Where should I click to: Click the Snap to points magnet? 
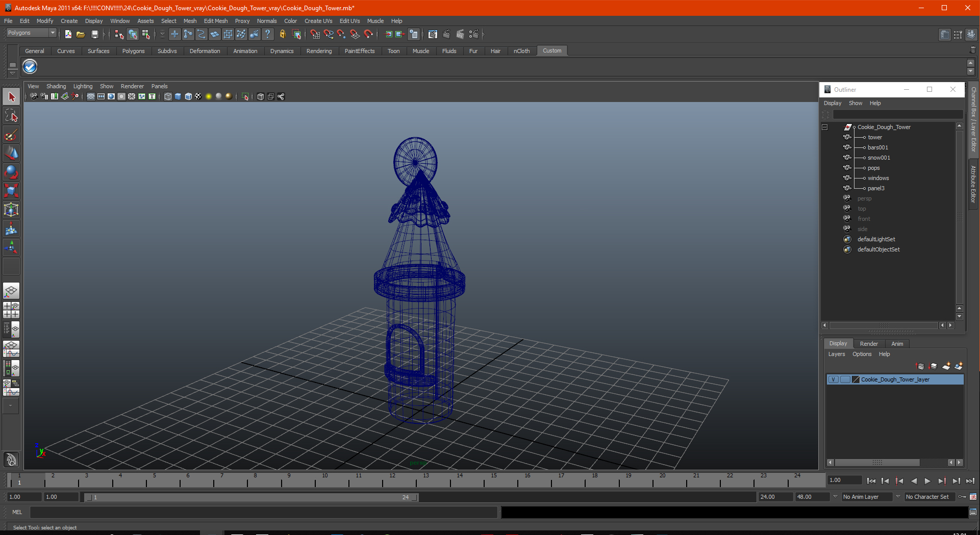pos(341,34)
